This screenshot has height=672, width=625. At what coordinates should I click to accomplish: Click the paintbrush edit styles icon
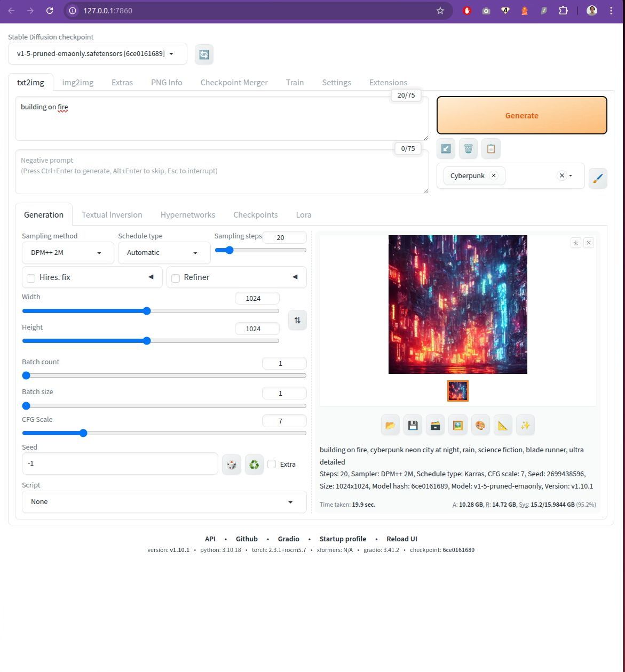tap(598, 178)
